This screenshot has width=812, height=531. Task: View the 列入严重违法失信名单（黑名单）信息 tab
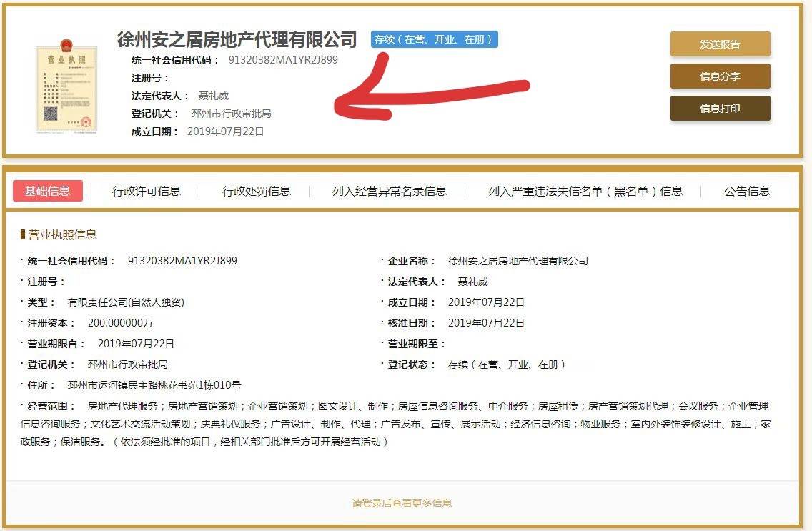(585, 191)
